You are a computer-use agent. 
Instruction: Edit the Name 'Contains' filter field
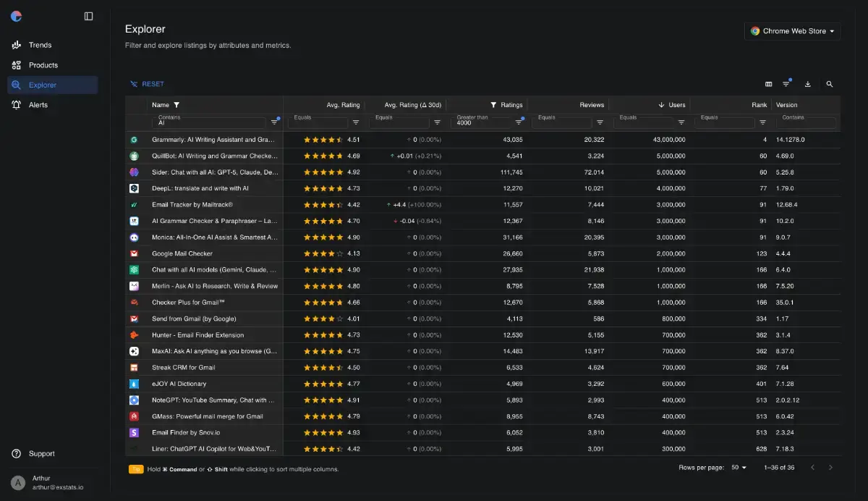[210, 122]
